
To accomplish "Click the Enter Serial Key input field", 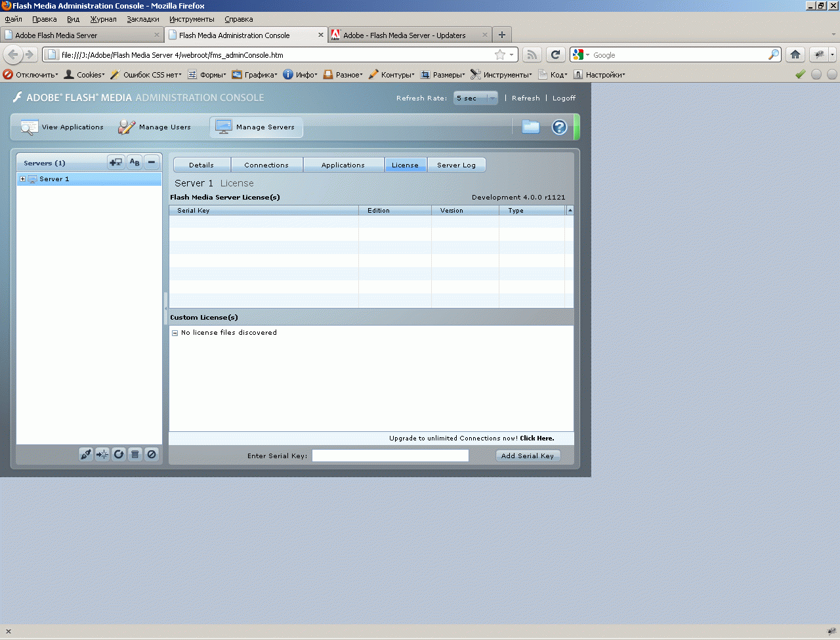I will (390, 456).
